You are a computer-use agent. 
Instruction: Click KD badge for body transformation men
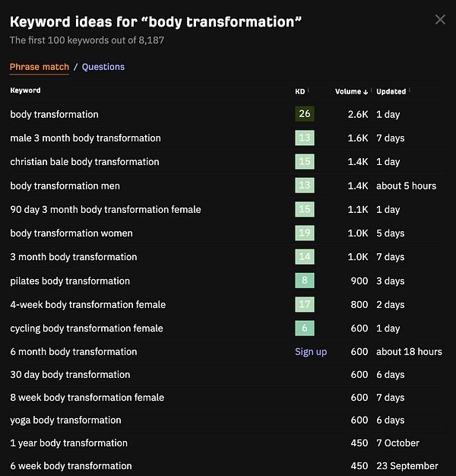point(304,186)
